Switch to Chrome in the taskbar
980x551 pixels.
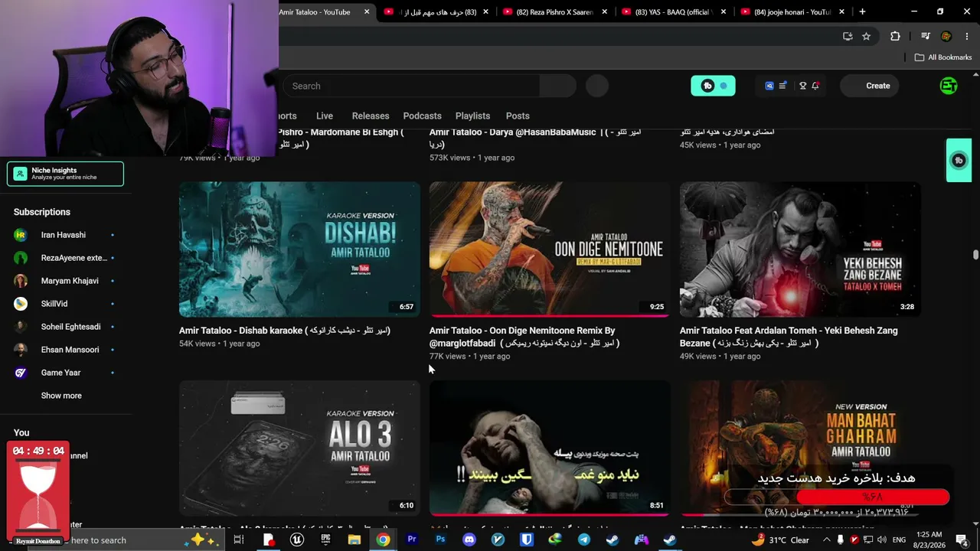(x=383, y=540)
